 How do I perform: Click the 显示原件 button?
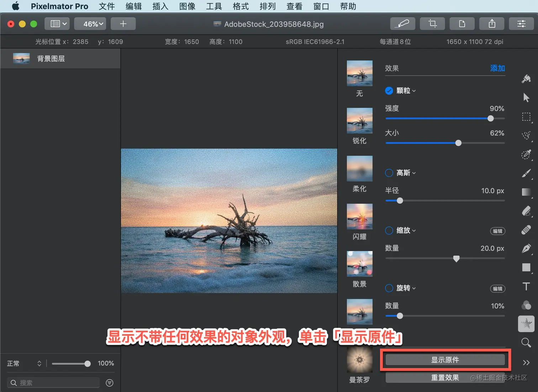click(x=445, y=360)
